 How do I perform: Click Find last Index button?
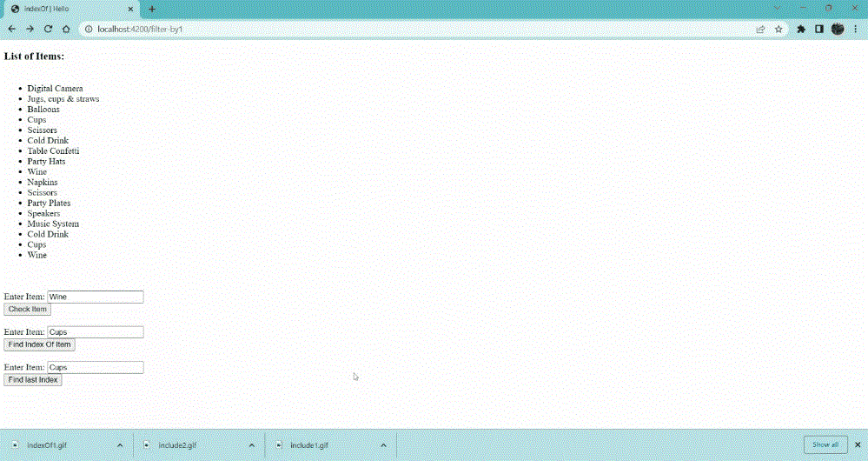point(33,380)
